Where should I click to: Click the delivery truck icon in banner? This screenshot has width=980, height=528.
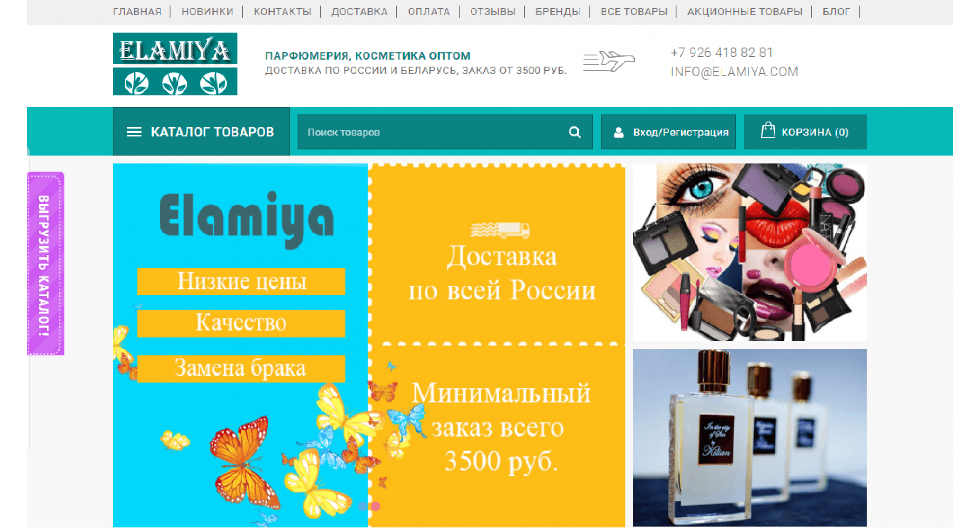point(500,230)
